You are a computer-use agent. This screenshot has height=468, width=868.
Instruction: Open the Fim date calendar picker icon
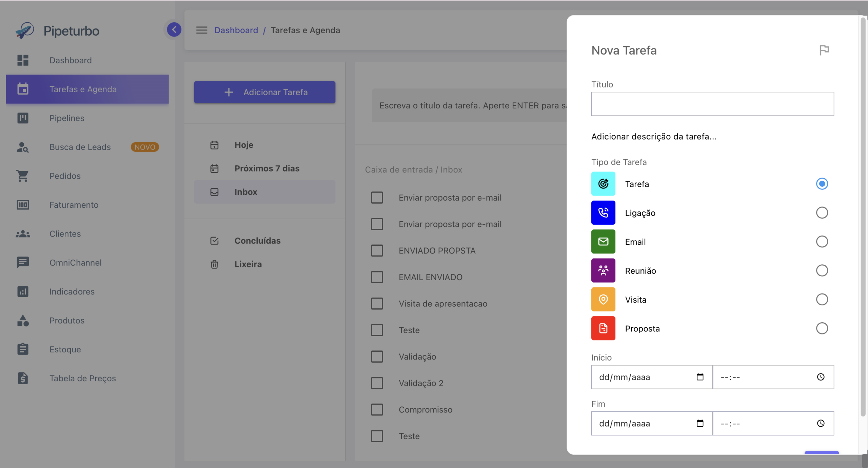coord(700,423)
